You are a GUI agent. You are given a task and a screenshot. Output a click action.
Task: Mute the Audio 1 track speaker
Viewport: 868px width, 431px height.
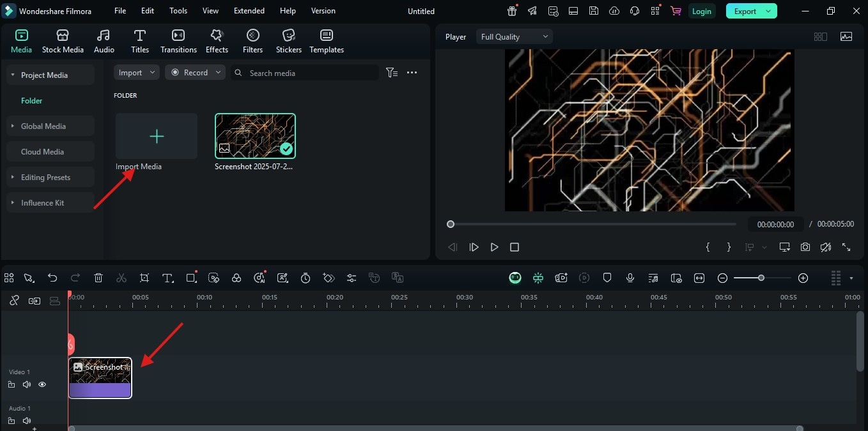(x=27, y=421)
